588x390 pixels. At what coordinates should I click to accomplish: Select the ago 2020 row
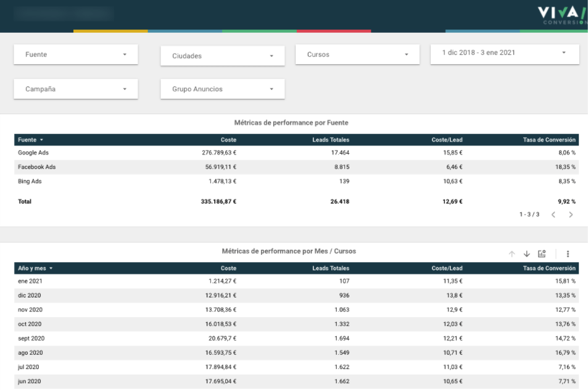(296, 352)
